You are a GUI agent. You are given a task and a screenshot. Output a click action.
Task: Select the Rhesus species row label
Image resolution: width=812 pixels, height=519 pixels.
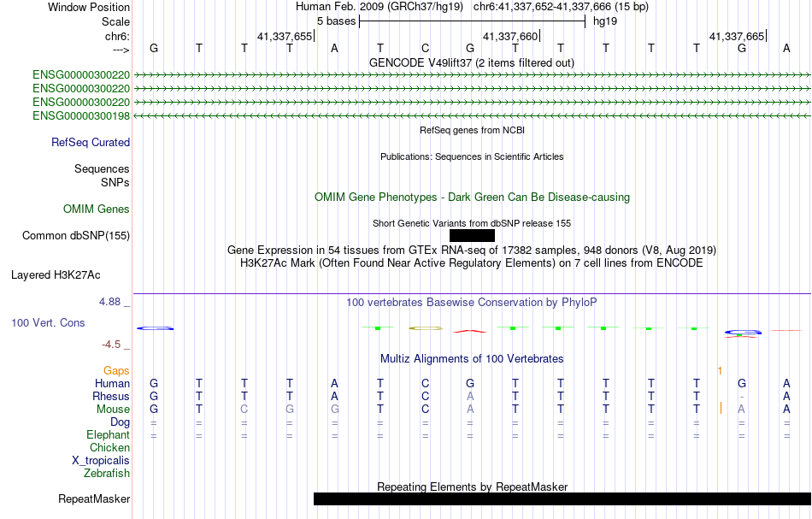111,396
